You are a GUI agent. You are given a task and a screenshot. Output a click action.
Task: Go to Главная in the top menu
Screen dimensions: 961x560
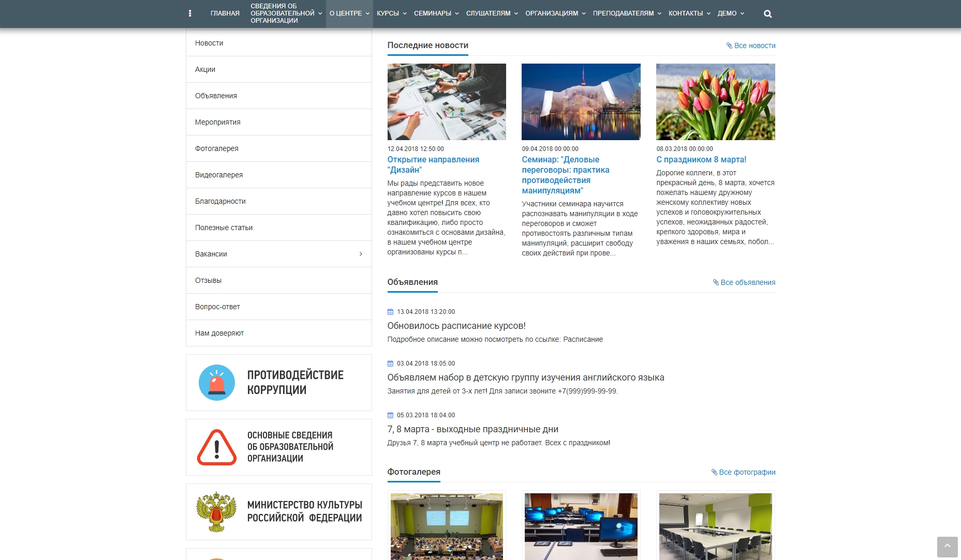[225, 13]
